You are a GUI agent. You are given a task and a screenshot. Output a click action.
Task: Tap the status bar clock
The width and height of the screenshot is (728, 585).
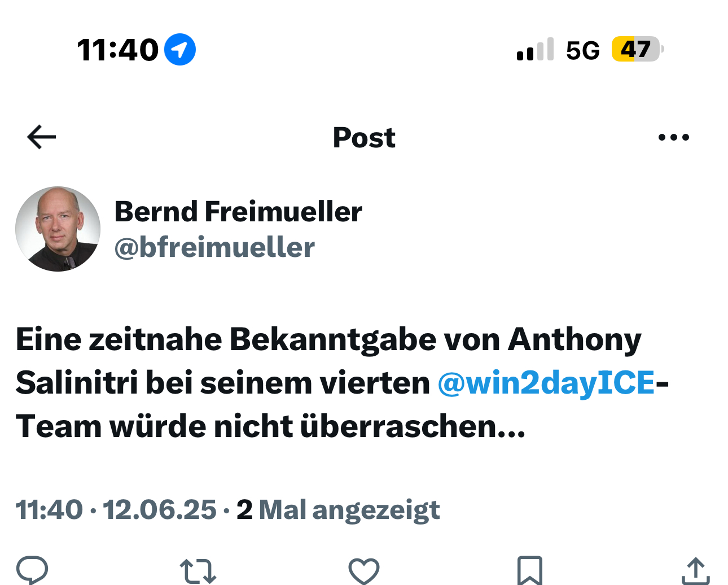click(118, 50)
